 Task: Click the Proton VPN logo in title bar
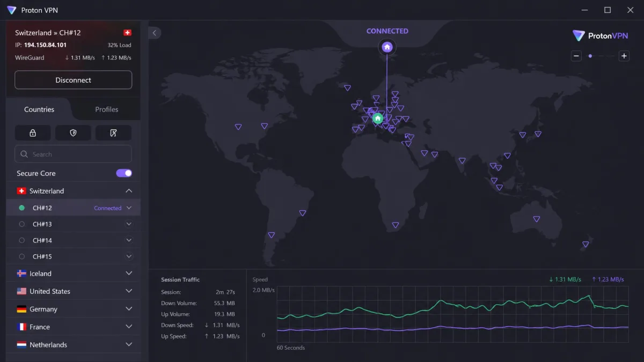[x=11, y=10]
